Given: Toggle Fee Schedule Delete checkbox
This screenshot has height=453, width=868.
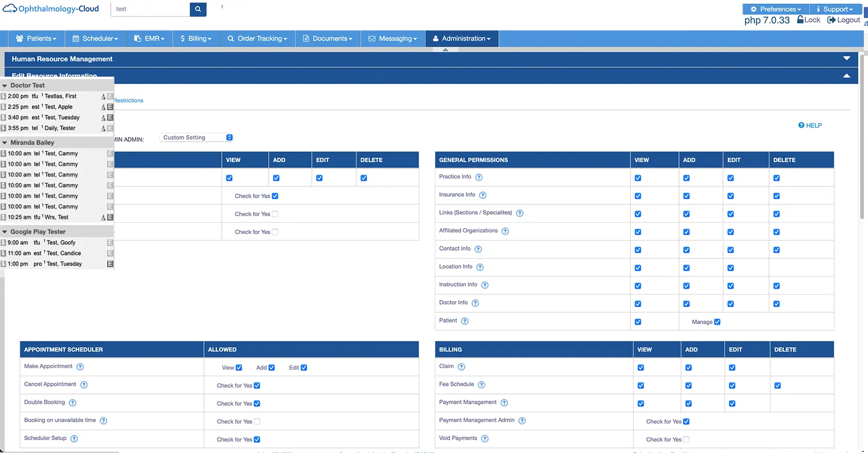Looking at the screenshot, I should pyautogui.click(x=777, y=386).
